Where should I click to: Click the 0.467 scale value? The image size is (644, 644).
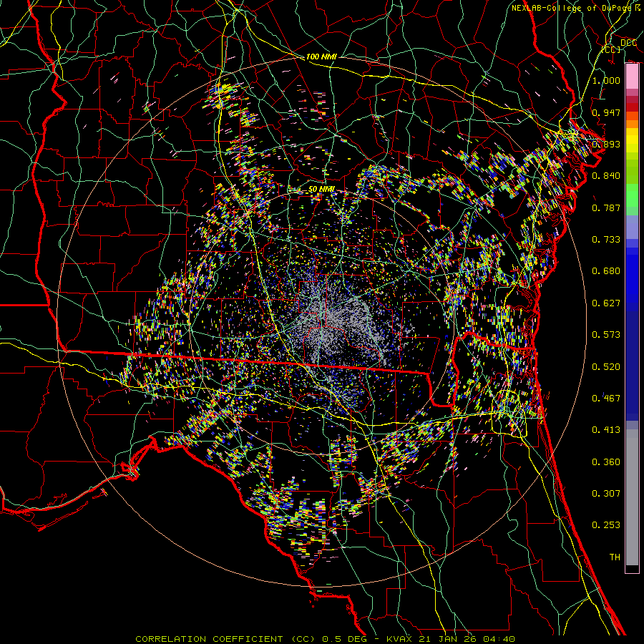point(606,399)
